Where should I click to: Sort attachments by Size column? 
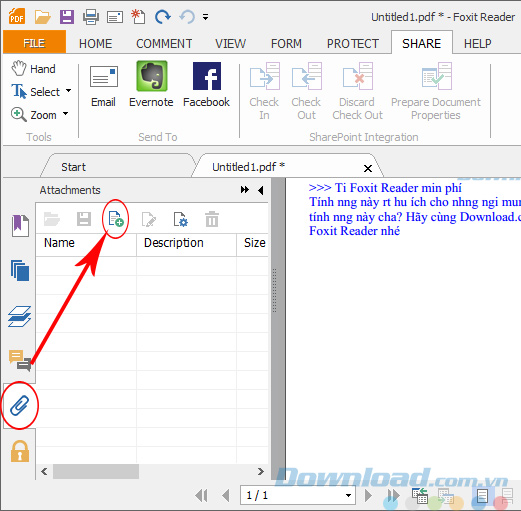(252, 245)
